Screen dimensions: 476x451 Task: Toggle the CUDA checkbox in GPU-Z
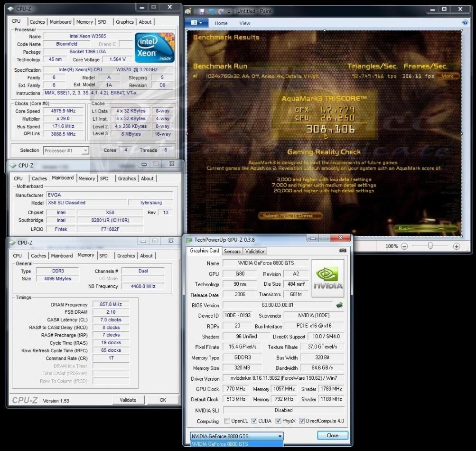point(254,421)
